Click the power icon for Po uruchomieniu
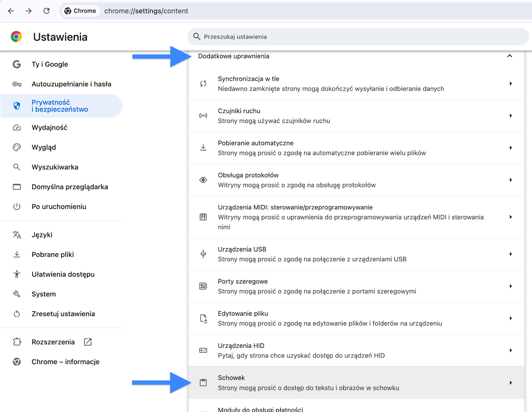The width and height of the screenshot is (532, 412). tap(17, 207)
